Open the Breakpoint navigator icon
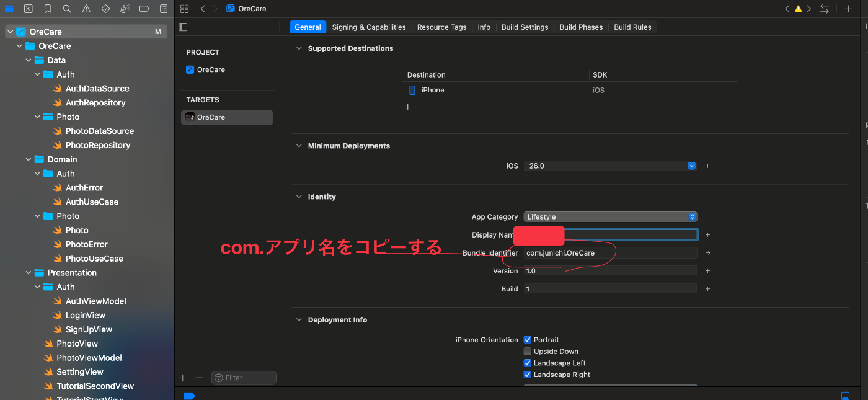Screen dimensions: 868x400 click(144, 9)
